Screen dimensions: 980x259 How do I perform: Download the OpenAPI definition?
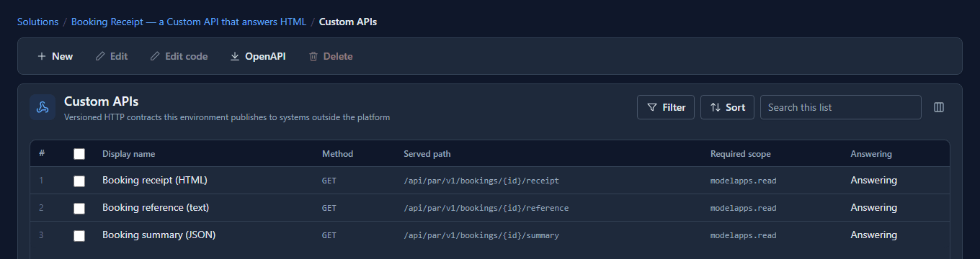click(258, 56)
